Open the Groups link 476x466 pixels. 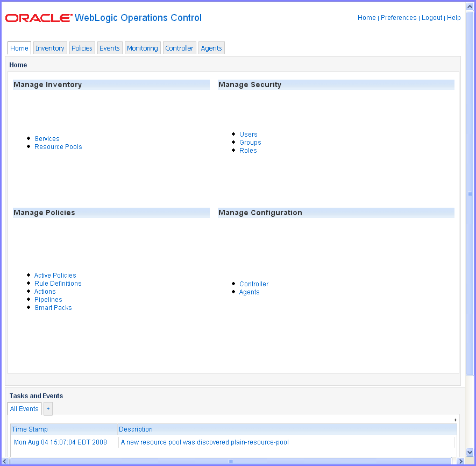250,143
